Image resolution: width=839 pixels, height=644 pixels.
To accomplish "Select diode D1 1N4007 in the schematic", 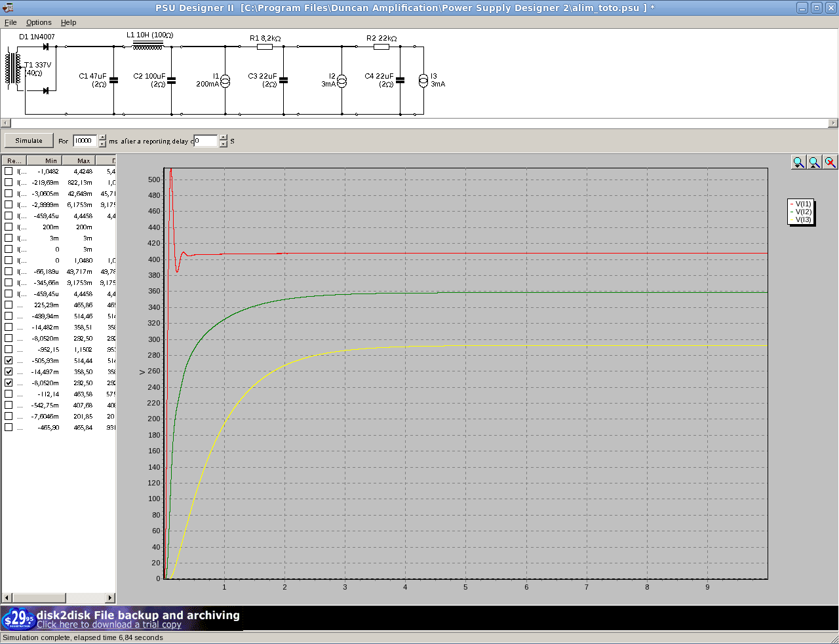I will (x=46, y=47).
